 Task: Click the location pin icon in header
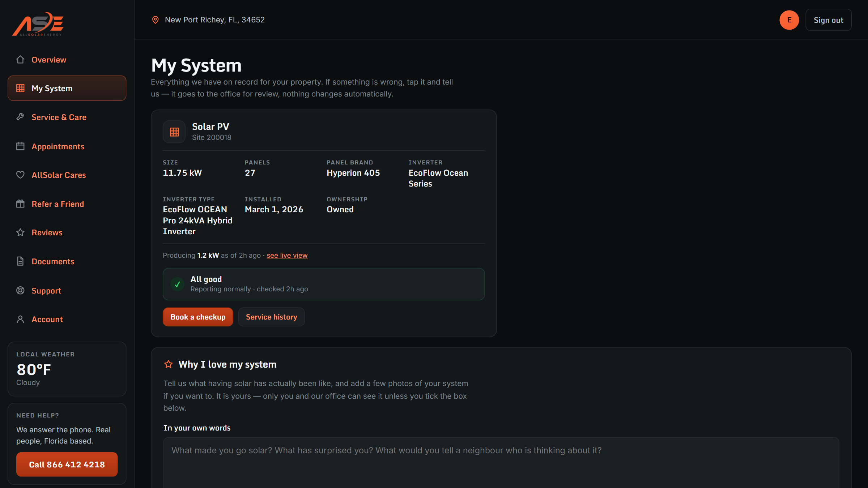pos(155,20)
